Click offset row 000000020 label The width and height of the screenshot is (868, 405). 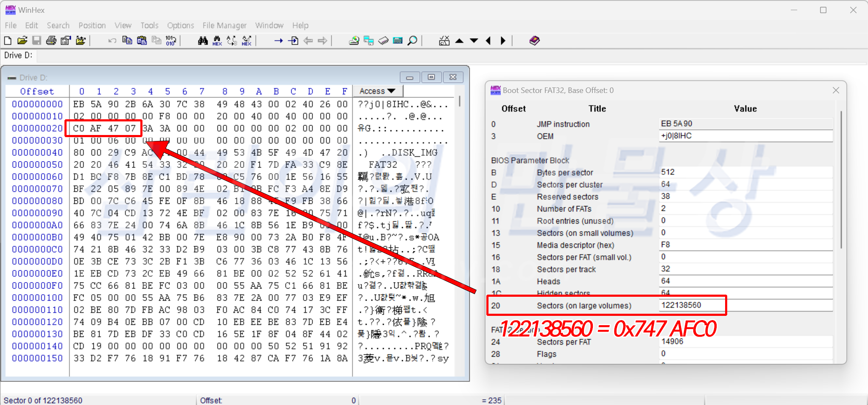37,128
